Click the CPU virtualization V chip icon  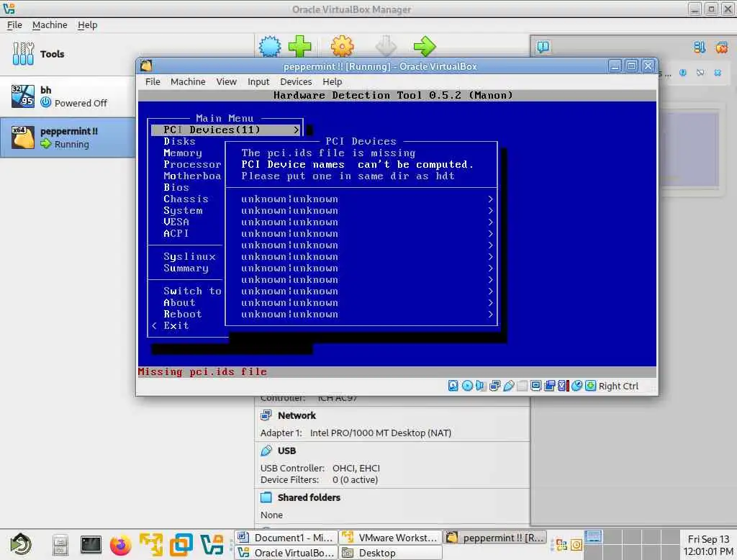pos(563,386)
